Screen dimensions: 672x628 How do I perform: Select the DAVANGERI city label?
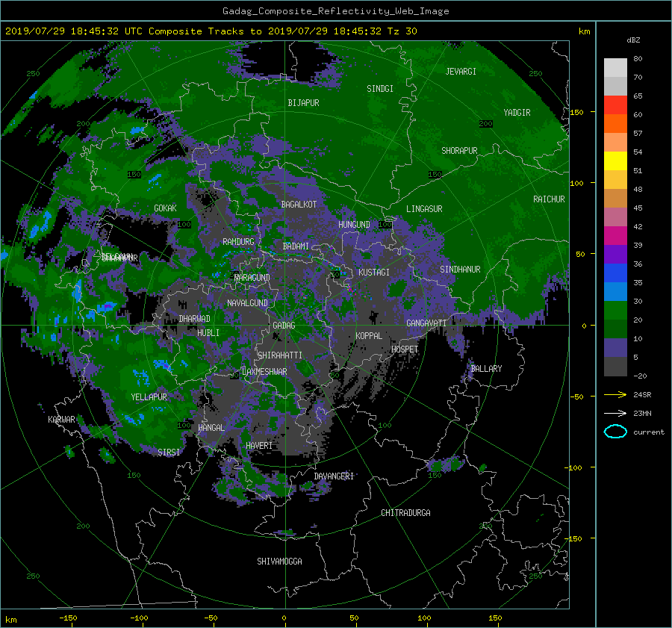(x=334, y=476)
